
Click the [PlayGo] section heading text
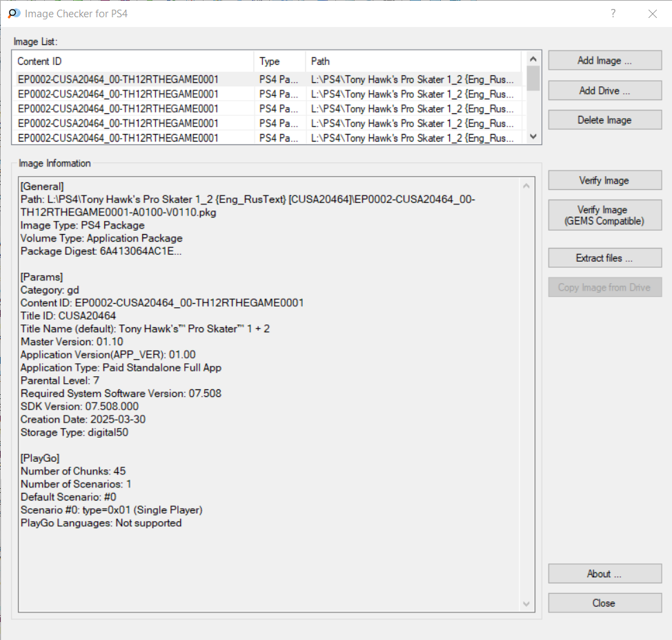(40, 458)
